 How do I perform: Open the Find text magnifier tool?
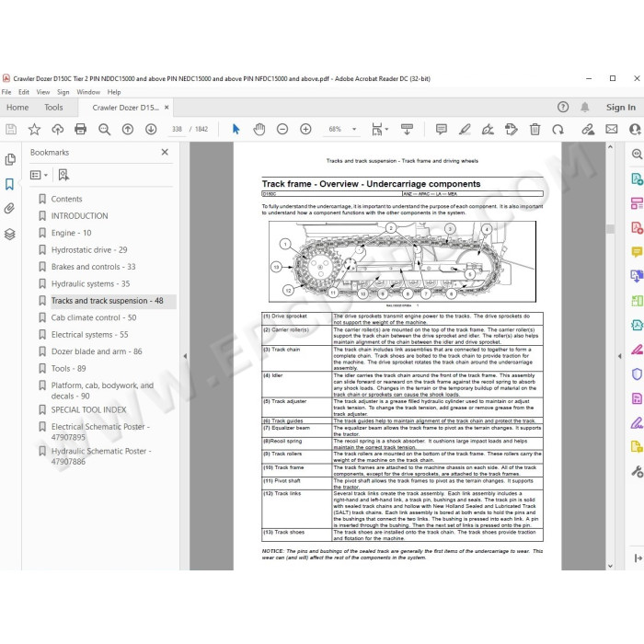[104, 130]
